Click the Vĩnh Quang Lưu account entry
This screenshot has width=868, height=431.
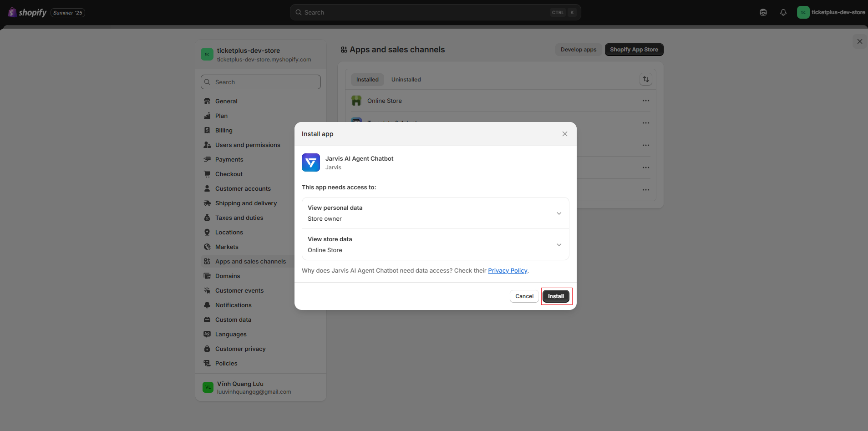[261, 387]
